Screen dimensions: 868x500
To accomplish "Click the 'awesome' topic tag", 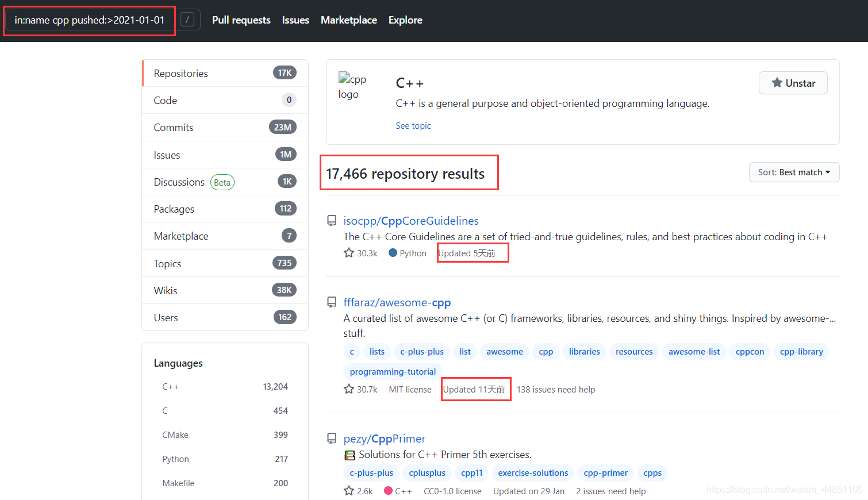I will click(505, 352).
